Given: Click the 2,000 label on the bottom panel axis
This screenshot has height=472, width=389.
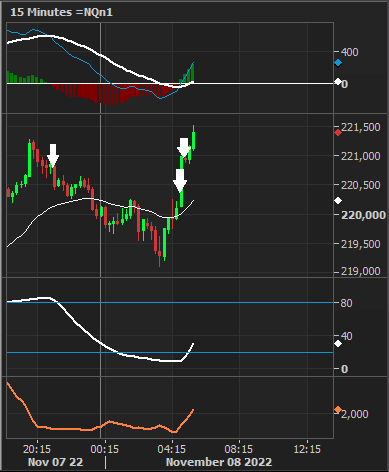Looking at the screenshot, I should (355, 414).
